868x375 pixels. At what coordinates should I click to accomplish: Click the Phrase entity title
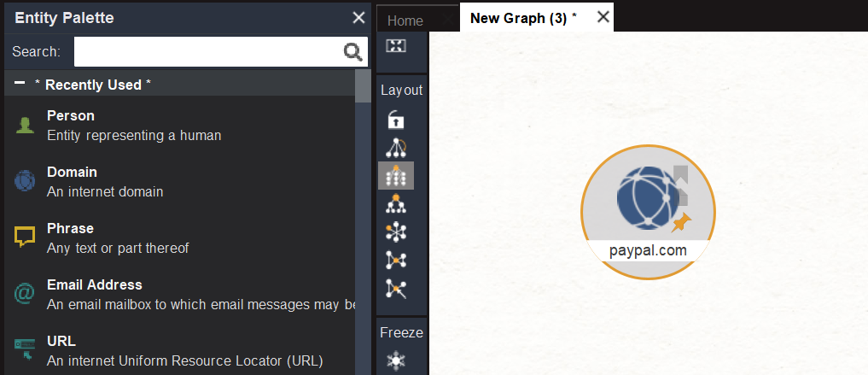click(70, 228)
